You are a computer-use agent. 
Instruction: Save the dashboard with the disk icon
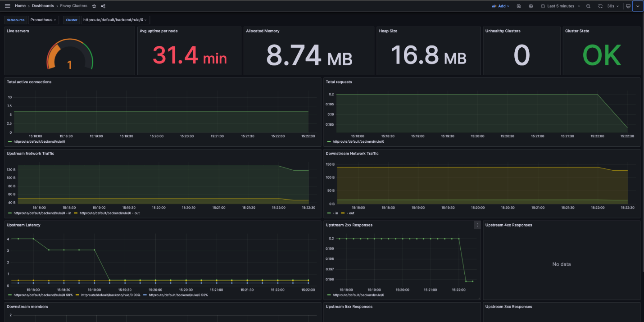point(519,6)
